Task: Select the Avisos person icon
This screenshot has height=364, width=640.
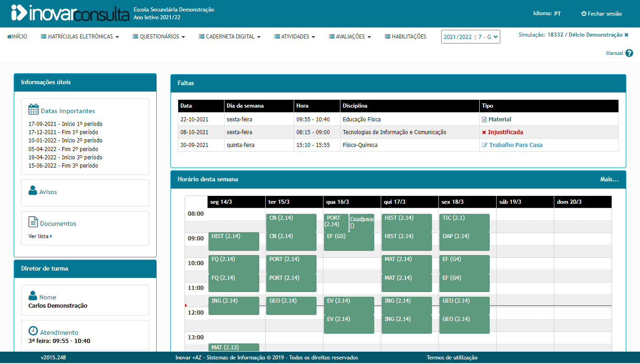Action: [32, 192]
